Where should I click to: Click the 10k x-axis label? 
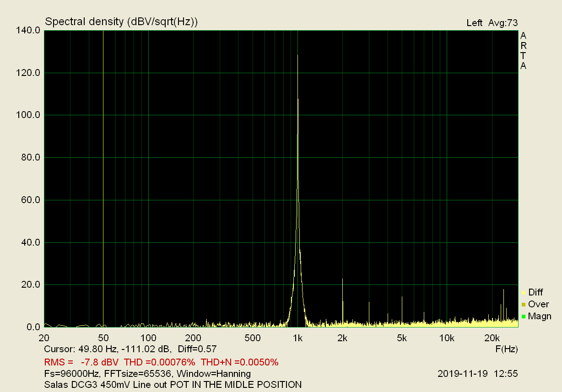pyautogui.click(x=447, y=338)
